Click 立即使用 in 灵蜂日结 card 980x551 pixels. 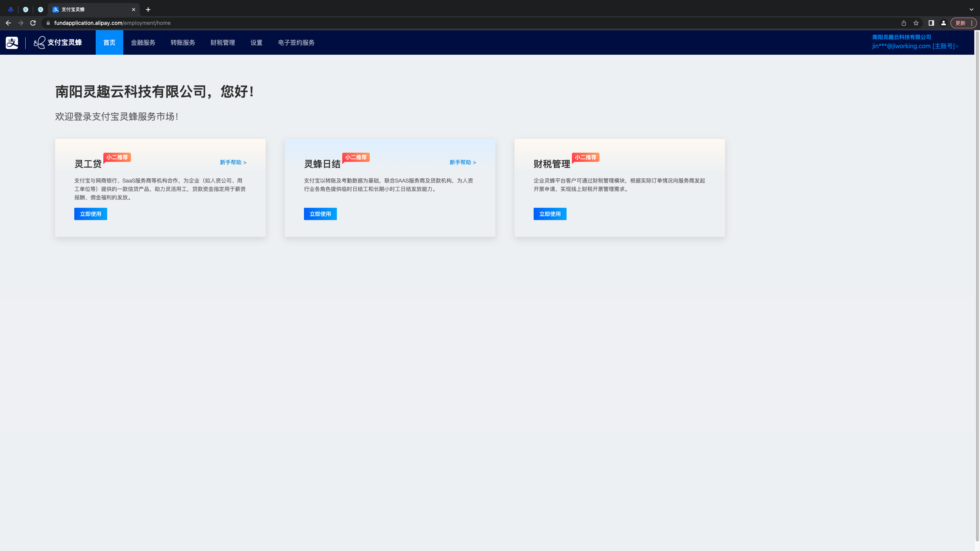320,214
